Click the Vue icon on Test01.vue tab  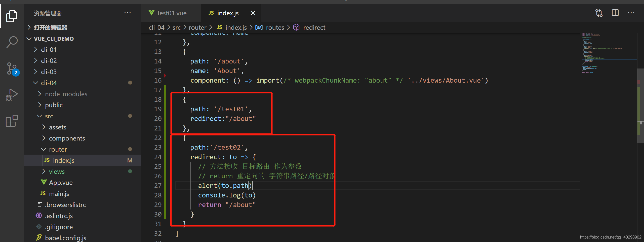pos(151,13)
